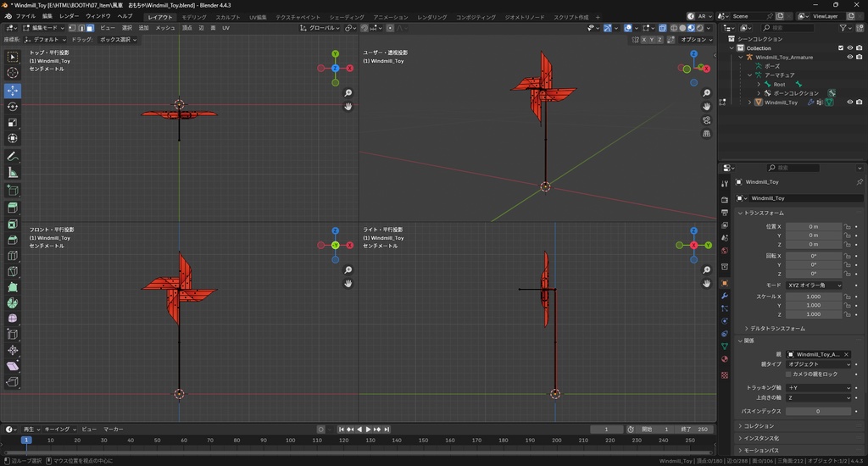868x466 pixels.
Task: Select the Loop Cut tool
Action: [x=12, y=256]
